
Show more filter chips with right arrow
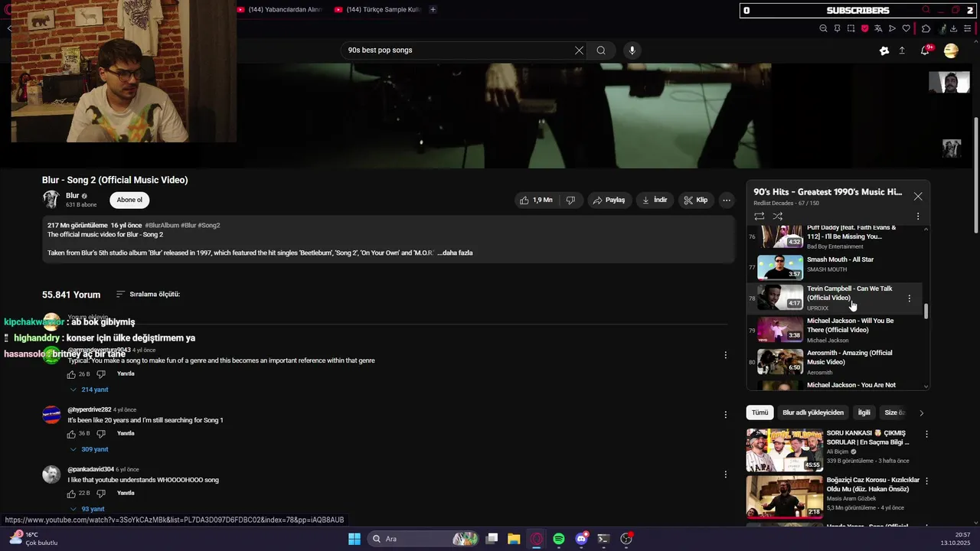point(921,413)
